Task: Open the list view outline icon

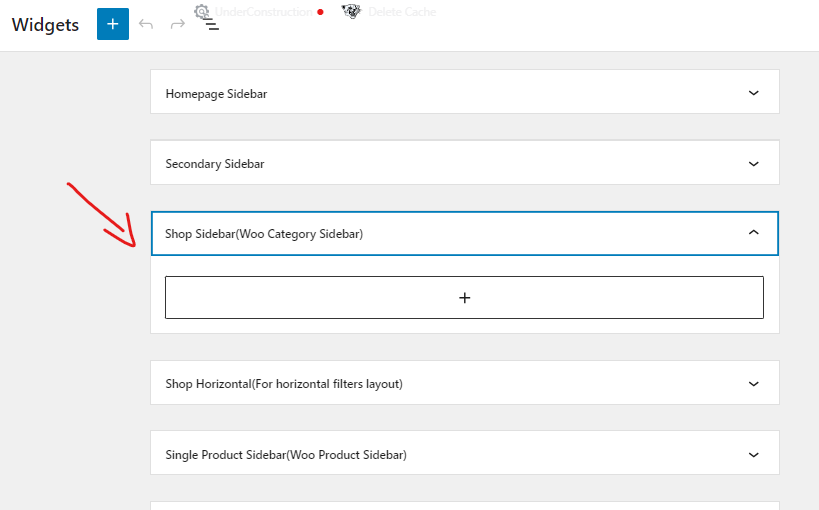Action: [211, 25]
